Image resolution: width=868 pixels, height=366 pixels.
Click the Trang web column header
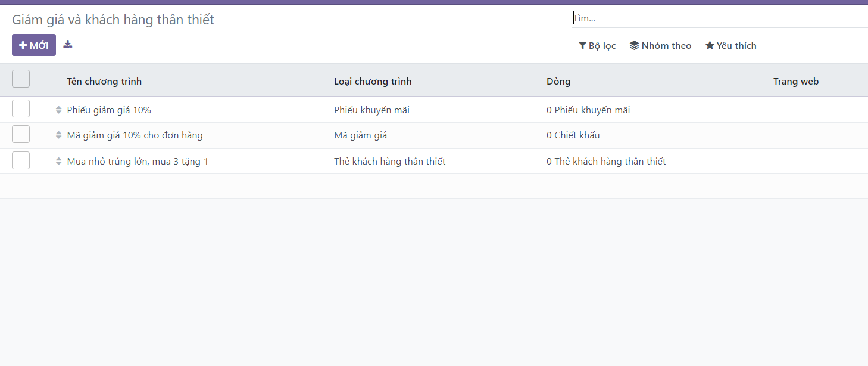pos(795,82)
